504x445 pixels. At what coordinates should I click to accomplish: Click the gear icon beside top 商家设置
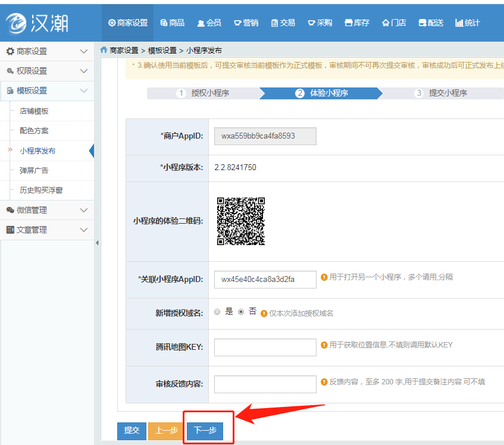112,23
